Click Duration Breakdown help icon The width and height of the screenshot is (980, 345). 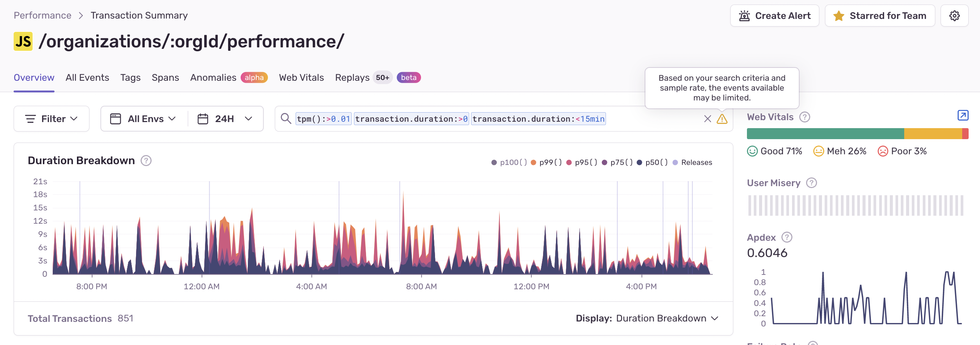pos(146,161)
